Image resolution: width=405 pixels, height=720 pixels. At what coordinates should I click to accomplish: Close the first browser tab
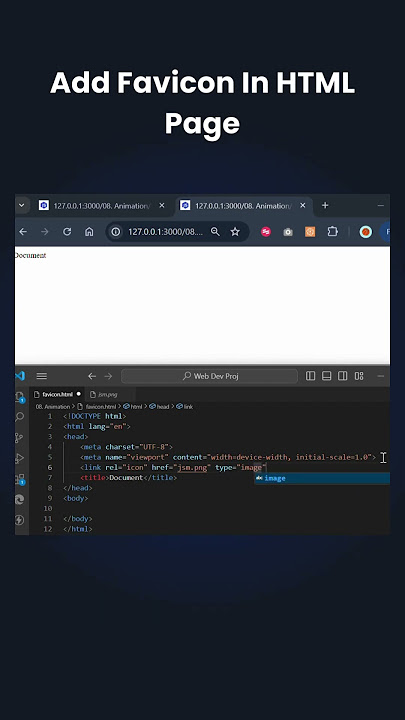(x=162, y=206)
